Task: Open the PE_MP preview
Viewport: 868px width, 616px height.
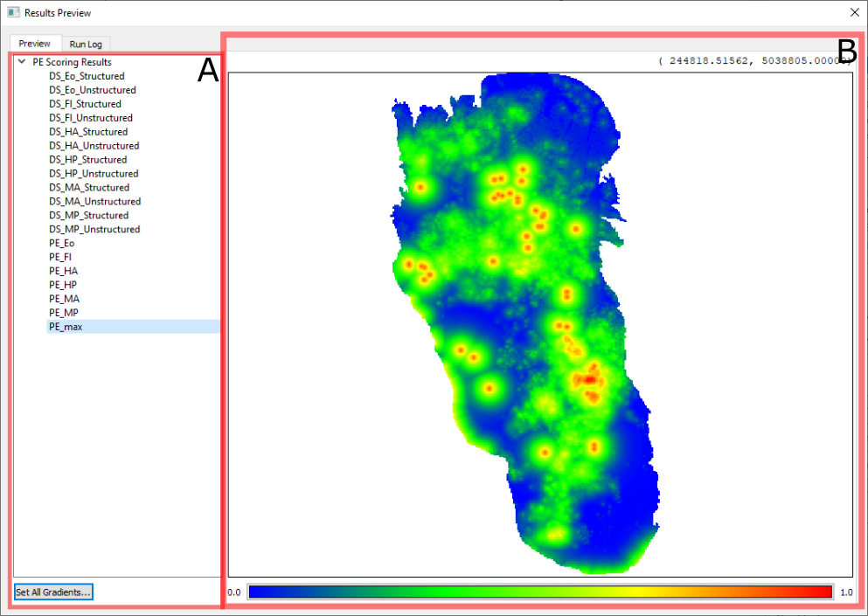Action: coord(64,312)
